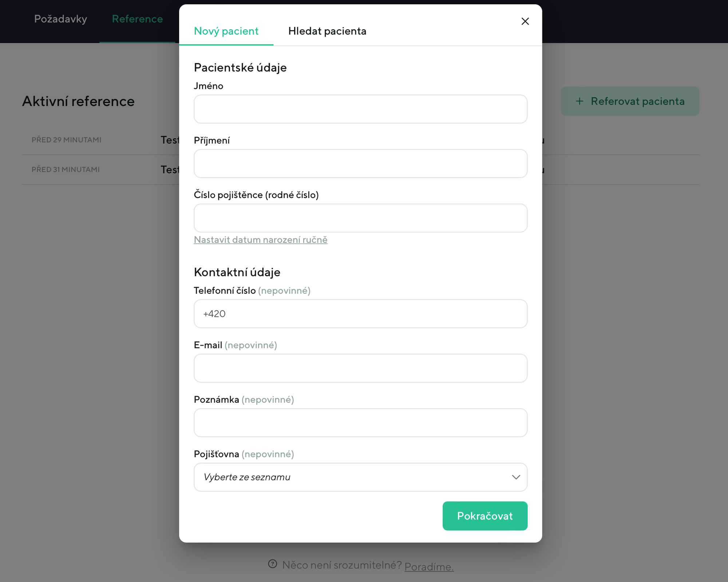
Task: Click the Telefonní číslo field with +420
Action: [360, 314]
